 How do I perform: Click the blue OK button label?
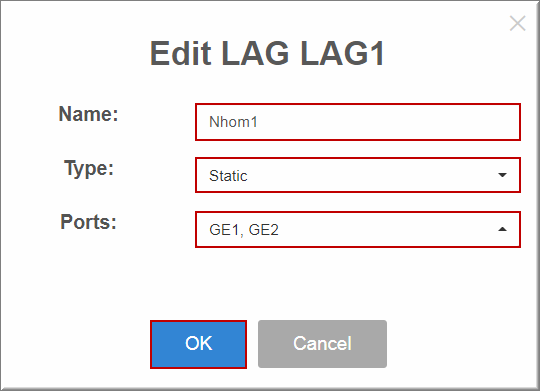point(198,343)
